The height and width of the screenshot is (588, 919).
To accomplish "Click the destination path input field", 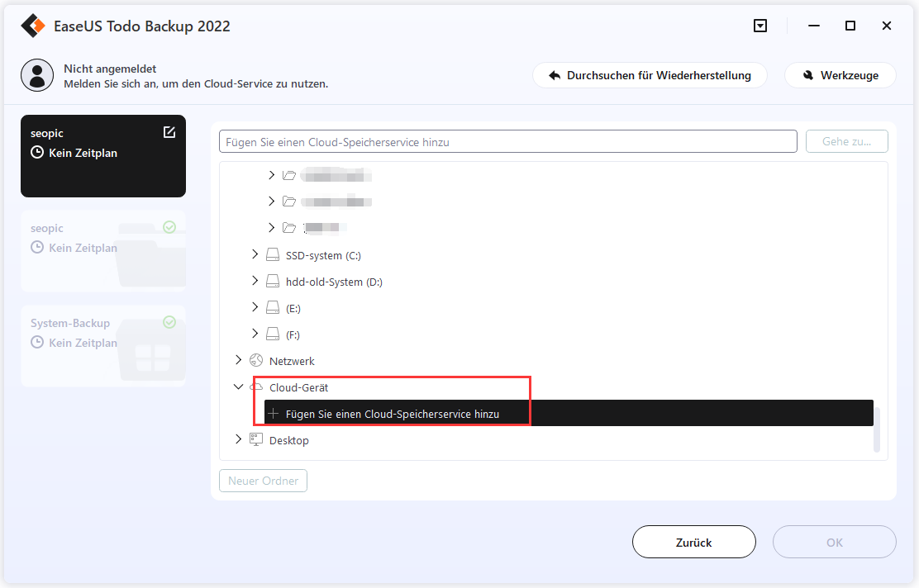I will 507,141.
